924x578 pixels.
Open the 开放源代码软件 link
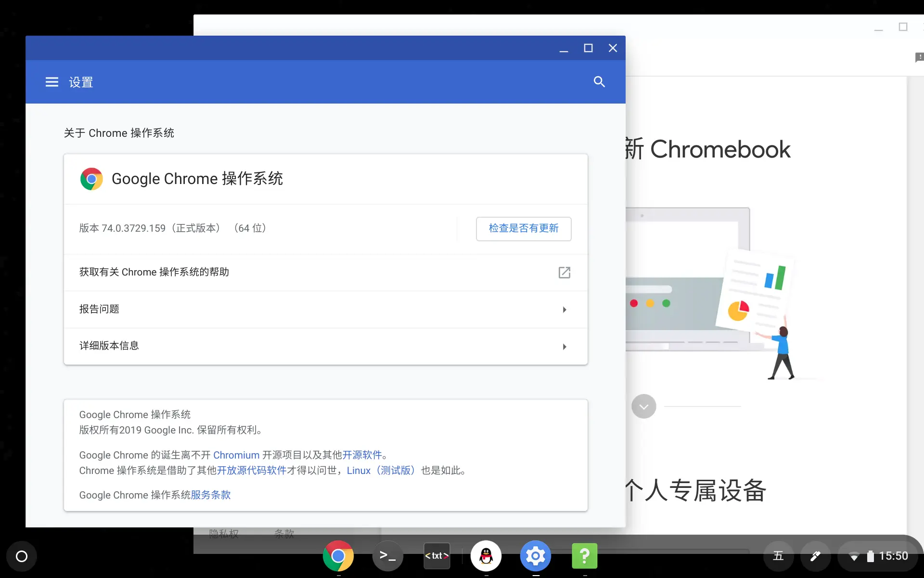click(252, 471)
